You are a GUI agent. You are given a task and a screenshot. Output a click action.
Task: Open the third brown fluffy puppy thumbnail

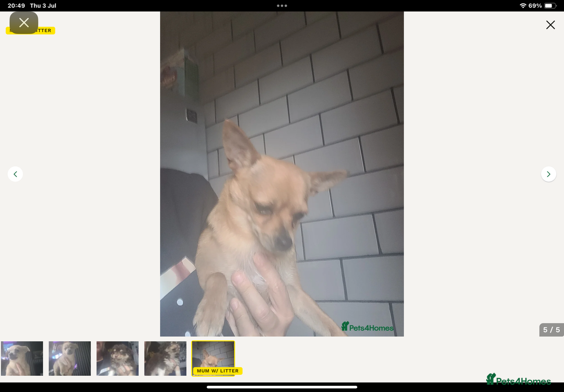click(x=118, y=358)
